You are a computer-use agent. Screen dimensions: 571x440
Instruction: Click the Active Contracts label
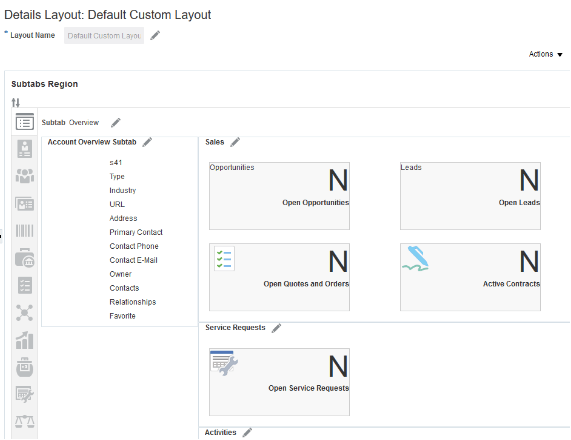click(x=511, y=284)
